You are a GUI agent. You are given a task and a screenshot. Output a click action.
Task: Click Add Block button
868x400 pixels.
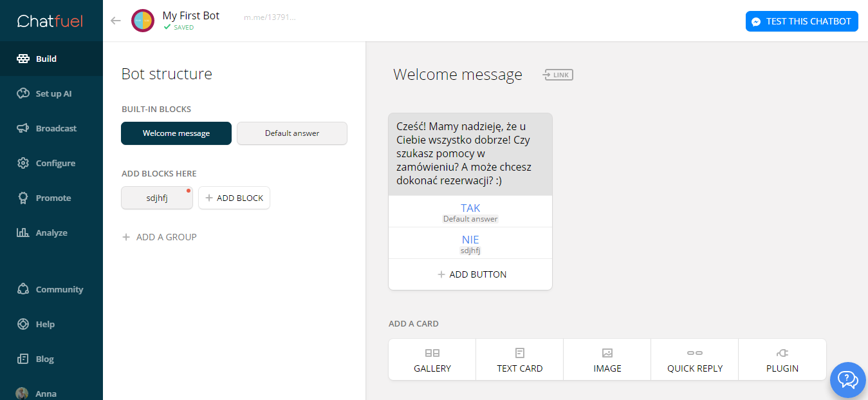[x=234, y=198]
